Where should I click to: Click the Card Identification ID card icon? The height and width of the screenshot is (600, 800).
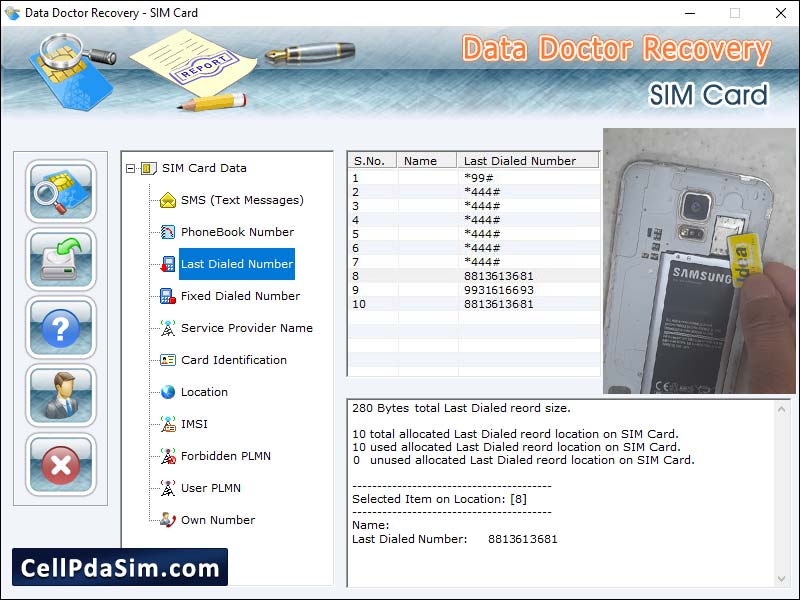point(168,360)
